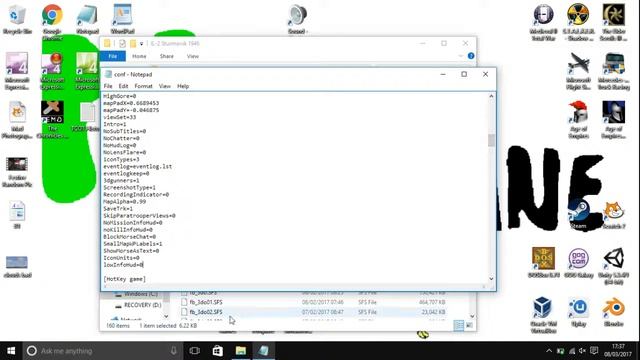Switch to the Explorer View ribbon tab
The width and height of the screenshot is (640, 360).
pos(193,56)
